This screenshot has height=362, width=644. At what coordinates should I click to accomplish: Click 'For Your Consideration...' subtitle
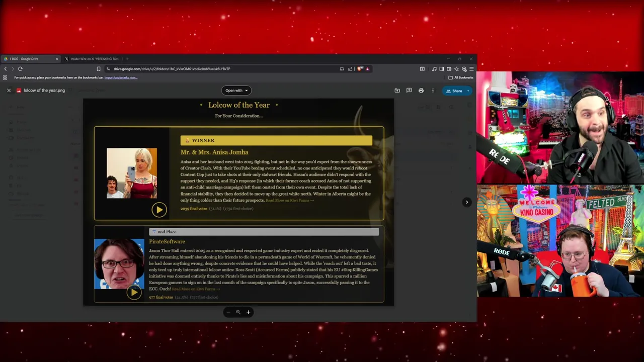coord(239,116)
